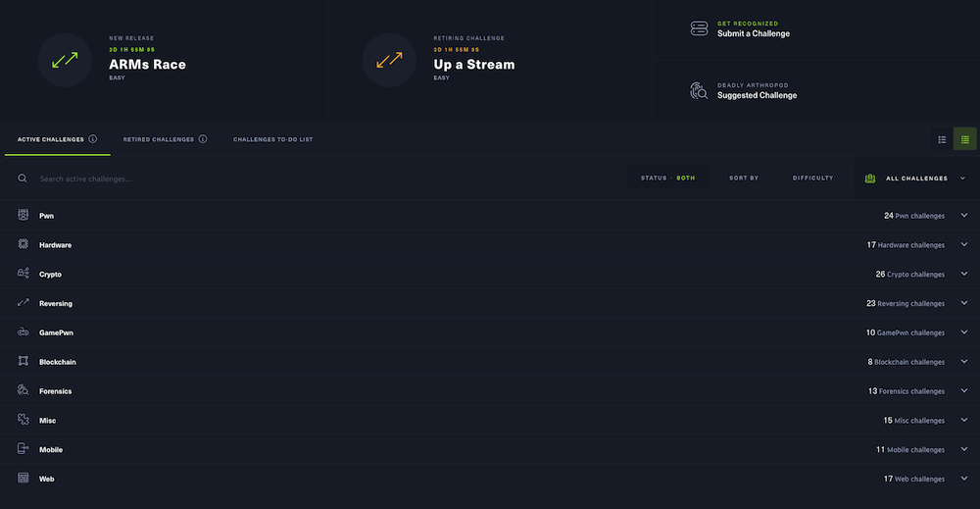Click the Hardware chip icon
The width and height of the screenshot is (980, 509).
coord(23,245)
